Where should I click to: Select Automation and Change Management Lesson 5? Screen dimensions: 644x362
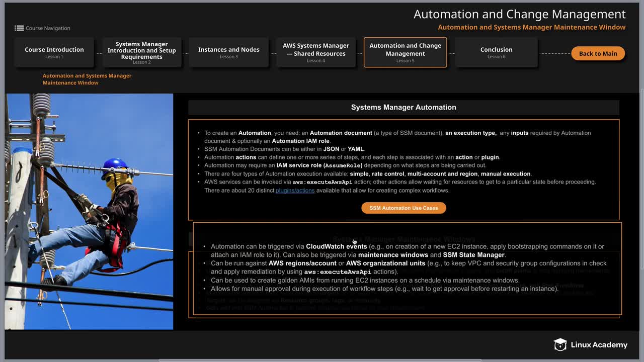tap(405, 52)
